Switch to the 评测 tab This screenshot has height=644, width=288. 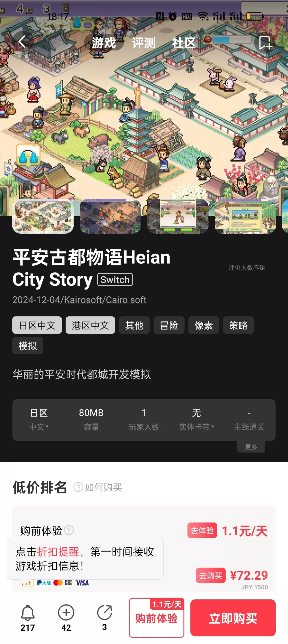144,43
